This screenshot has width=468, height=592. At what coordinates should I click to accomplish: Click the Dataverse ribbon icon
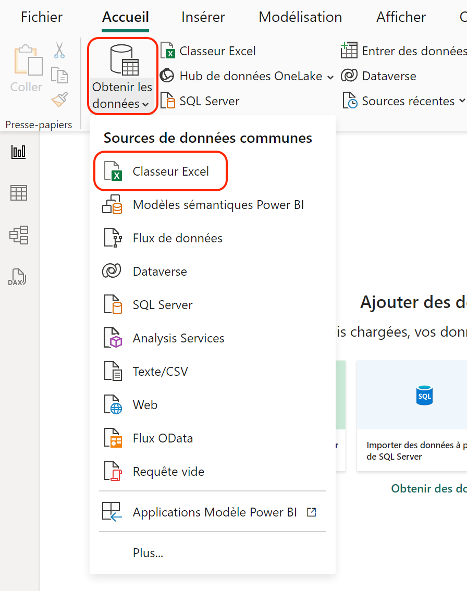[x=349, y=76]
